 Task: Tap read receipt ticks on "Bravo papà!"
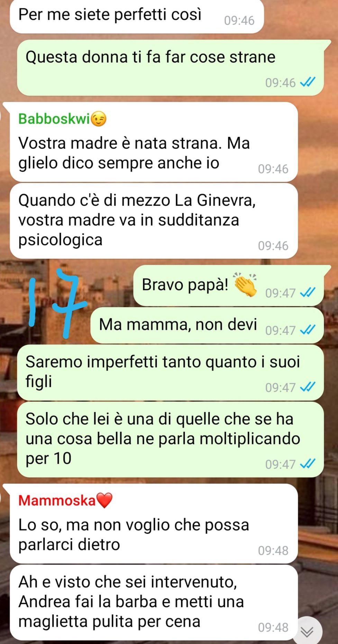tap(308, 293)
